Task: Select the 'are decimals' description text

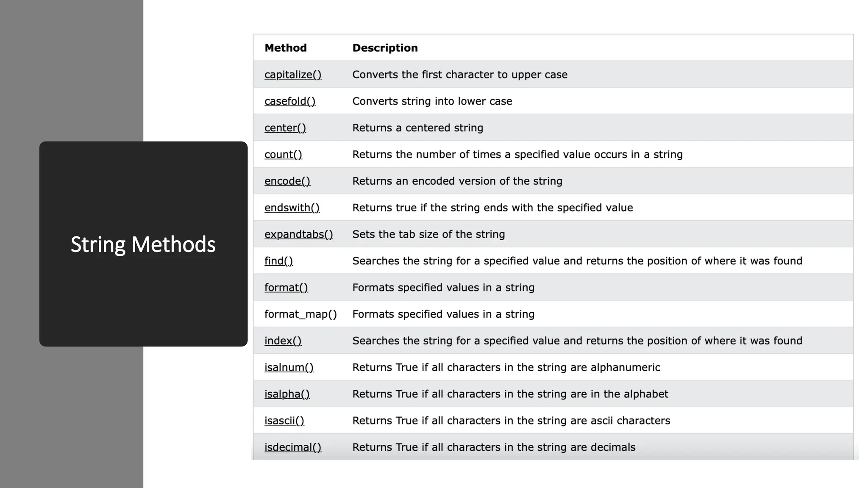Action: pyautogui.click(x=494, y=447)
